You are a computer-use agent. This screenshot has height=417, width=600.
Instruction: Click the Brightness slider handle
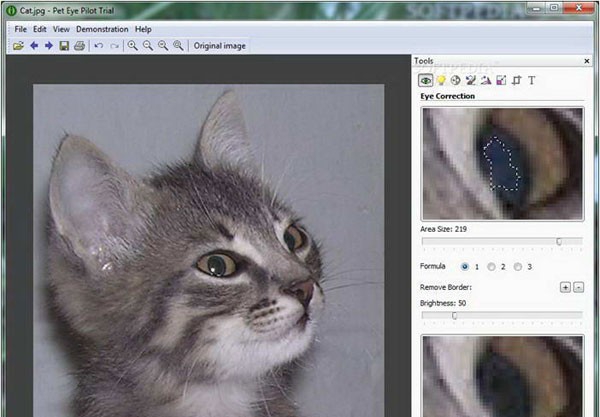(454, 316)
